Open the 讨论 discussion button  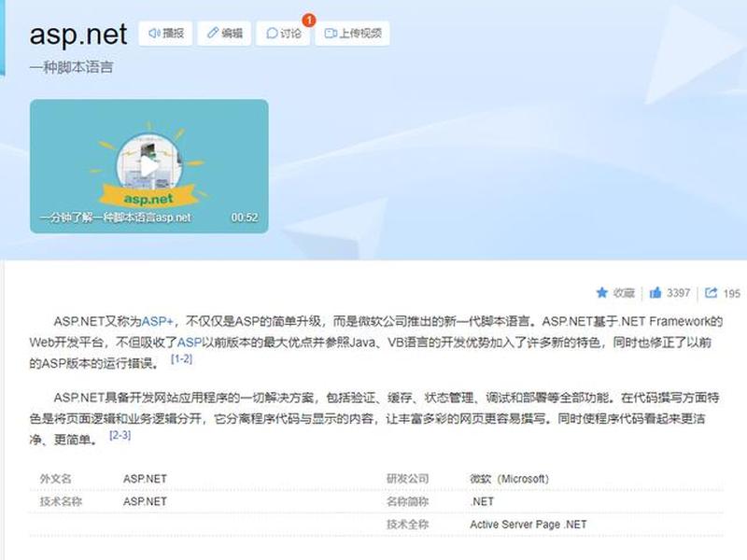pos(283,34)
